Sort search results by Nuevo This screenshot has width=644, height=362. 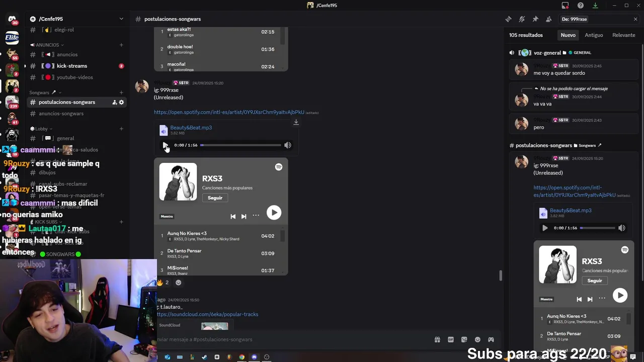tap(568, 35)
